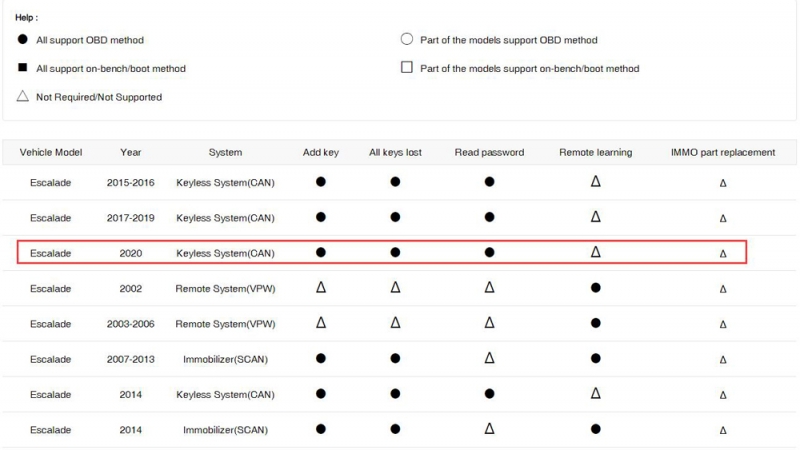This screenshot has height=450, width=800.
Task: Select All keys lost dot for 2014 Immobilizer row
Action: (x=395, y=429)
